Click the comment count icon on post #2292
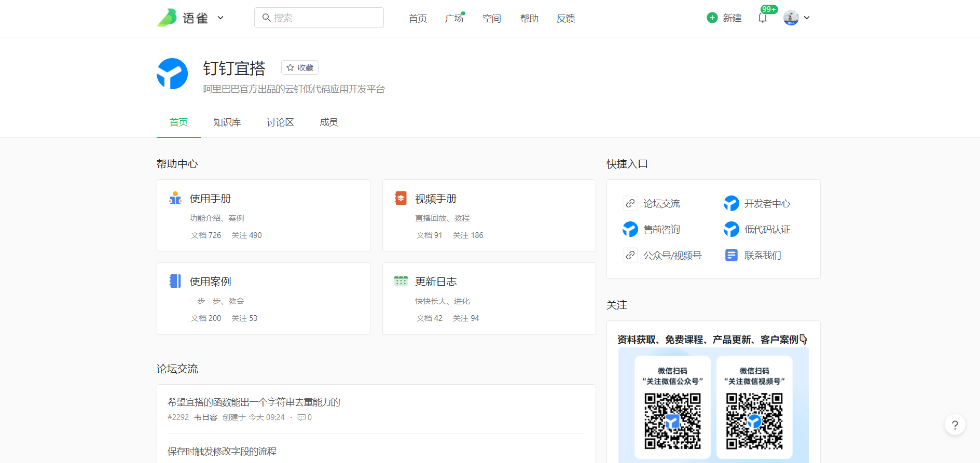 click(x=301, y=417)
